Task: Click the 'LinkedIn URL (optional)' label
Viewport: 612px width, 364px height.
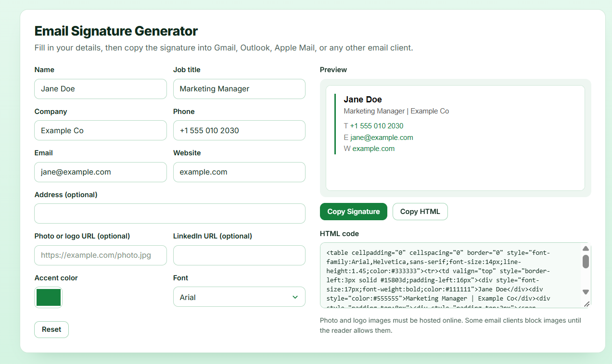Action: tap(213, 236)
